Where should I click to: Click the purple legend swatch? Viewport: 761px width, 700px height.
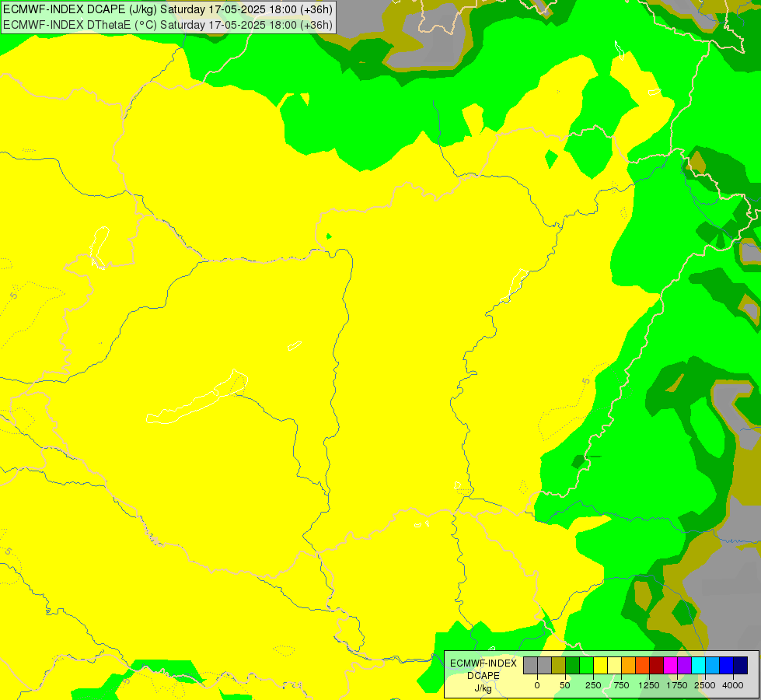click(684, 665)
